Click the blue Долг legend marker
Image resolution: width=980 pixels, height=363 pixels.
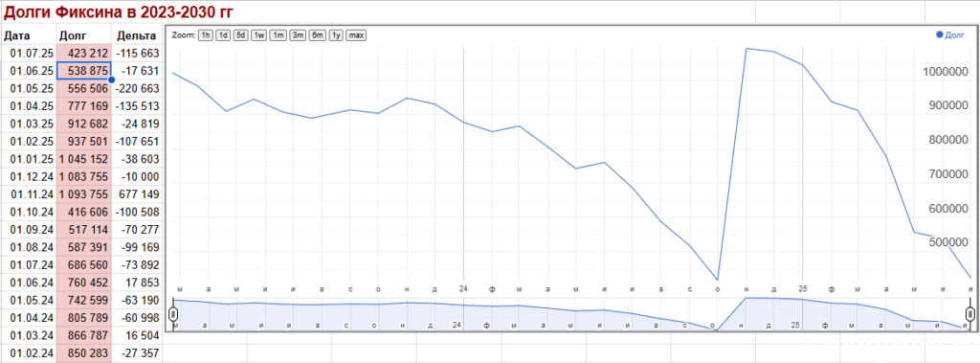[940, 34]
